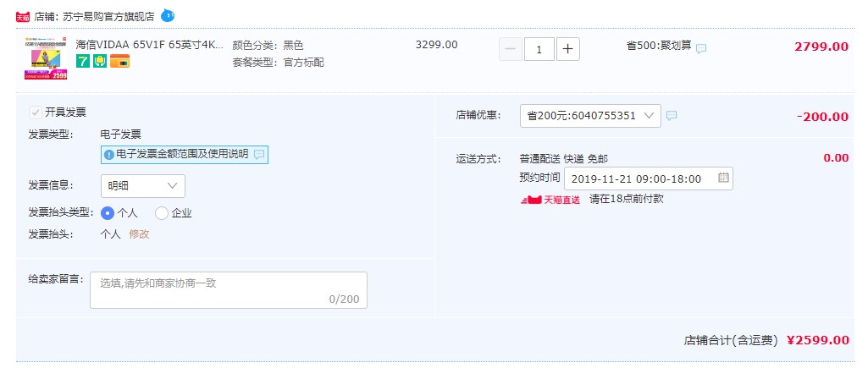Click the 3299.00 unit price
The height and width of the screenshot is (368, 868).
point(437,45)
